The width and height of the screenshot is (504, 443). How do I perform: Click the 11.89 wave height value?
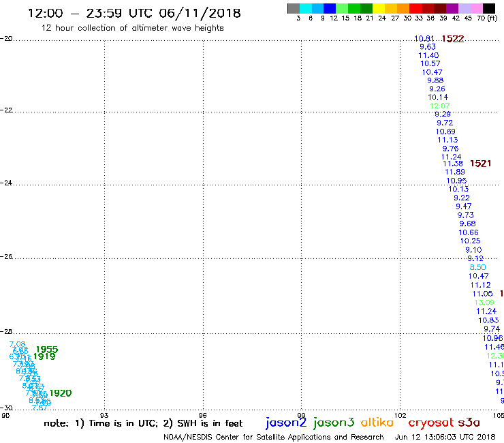pyautogui.click(x=455, y=172)
